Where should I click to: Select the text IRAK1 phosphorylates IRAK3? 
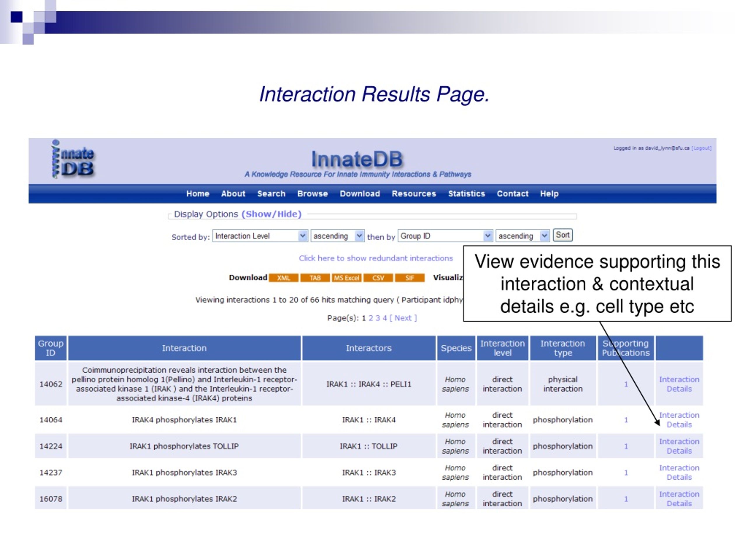point(184,473)
